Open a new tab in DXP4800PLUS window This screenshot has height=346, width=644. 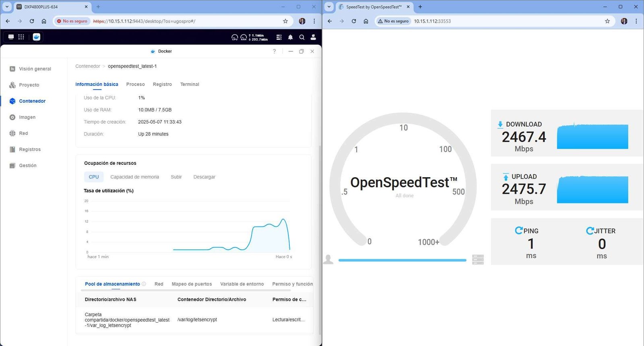coord(98,7)
